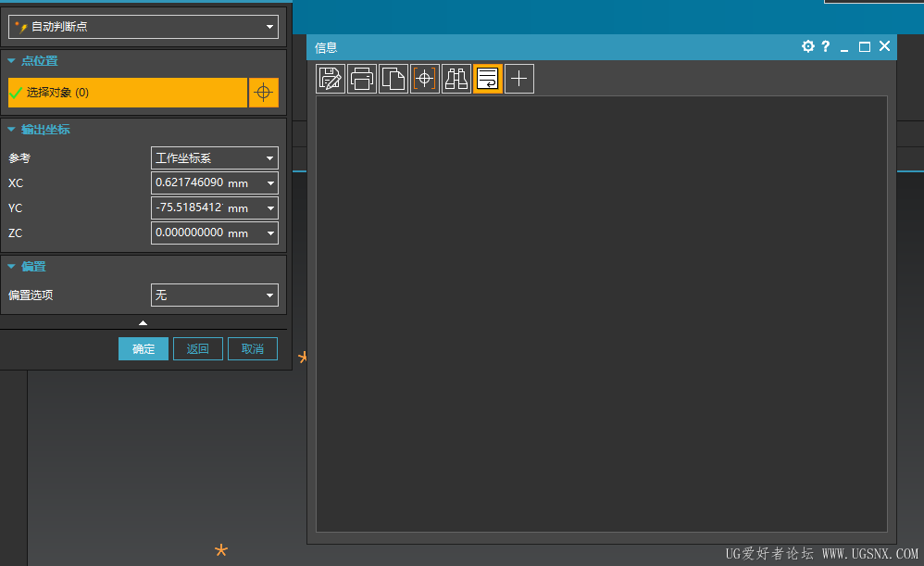Open the XC value dropdown arrow
Viewport: 924px width, 566px height.
270,183
